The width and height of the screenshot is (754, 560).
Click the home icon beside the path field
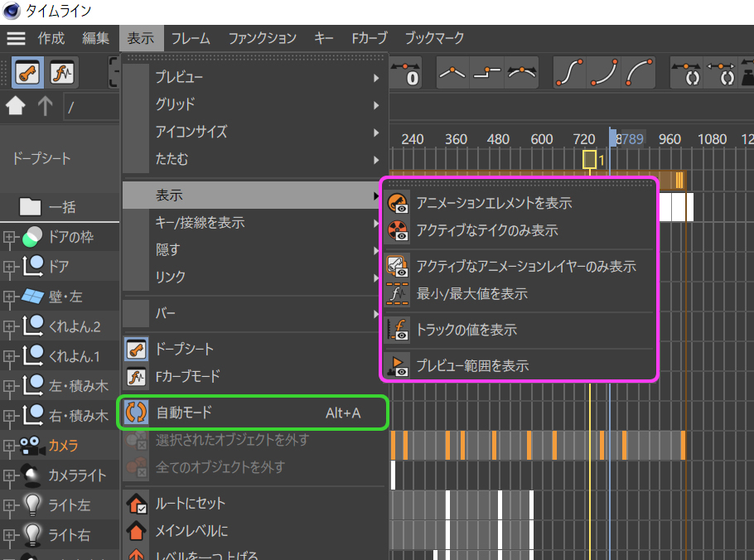[x=16, y=106]
